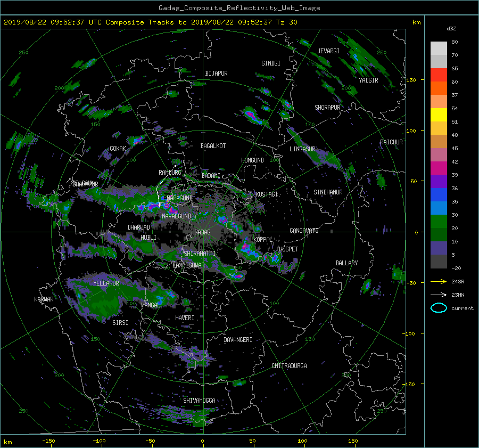The width and height of the screenshot is (479, 448).
Task: Pick the bright yellow swatch in dBZ legend
Action: (x=439, y=115)
